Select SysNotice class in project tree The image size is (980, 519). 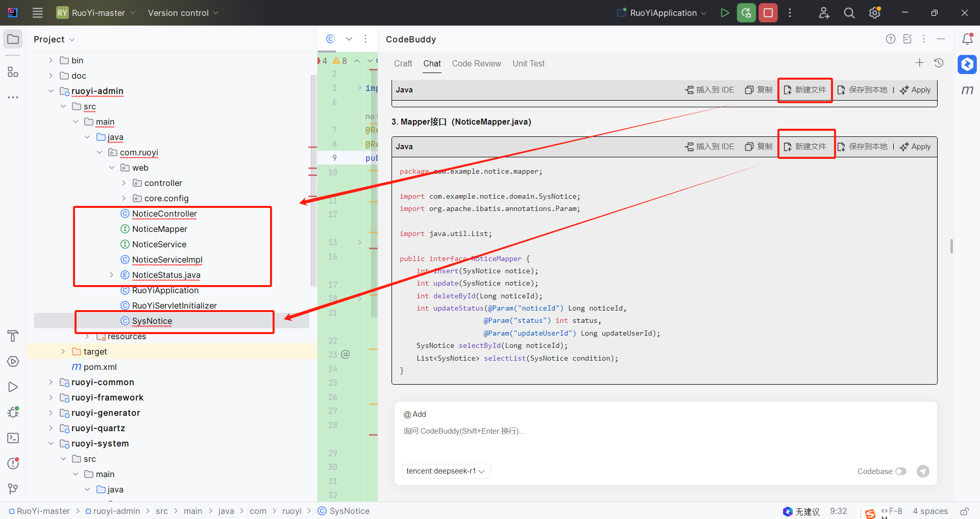(x=152, y=321)
